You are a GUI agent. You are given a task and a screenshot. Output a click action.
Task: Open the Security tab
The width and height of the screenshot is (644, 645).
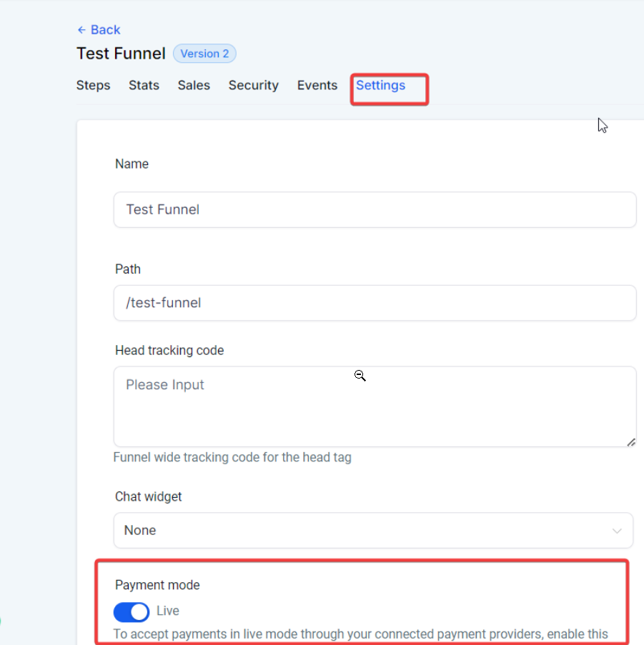(x=253, y=86)
